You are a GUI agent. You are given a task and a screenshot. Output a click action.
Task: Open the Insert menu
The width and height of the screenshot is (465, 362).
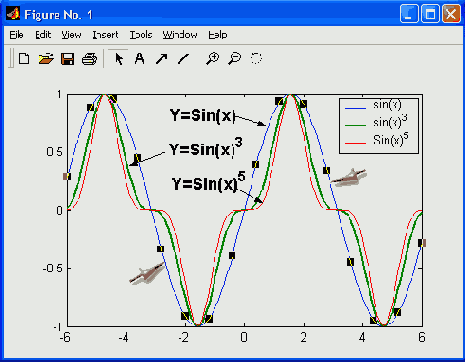[105, 35]
